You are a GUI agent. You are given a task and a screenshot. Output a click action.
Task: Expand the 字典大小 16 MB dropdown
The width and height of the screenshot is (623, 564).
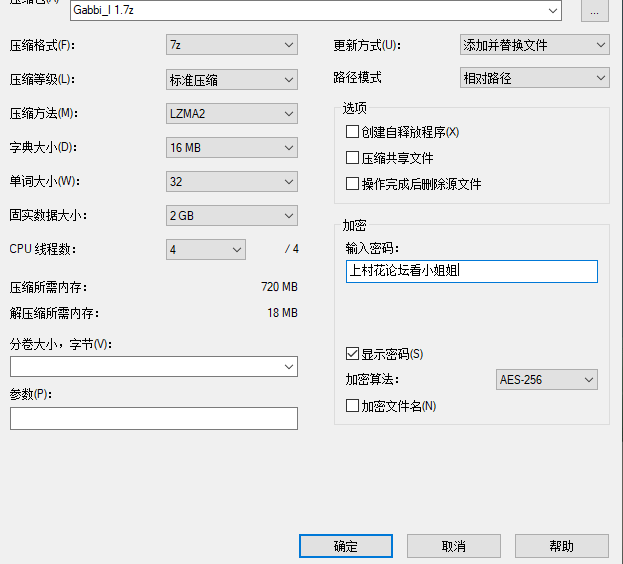[x=231, y=148]
